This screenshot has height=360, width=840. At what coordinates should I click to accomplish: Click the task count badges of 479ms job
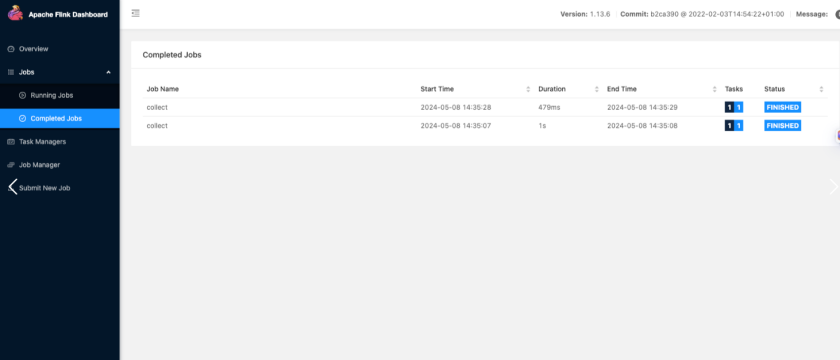[734, 107]
